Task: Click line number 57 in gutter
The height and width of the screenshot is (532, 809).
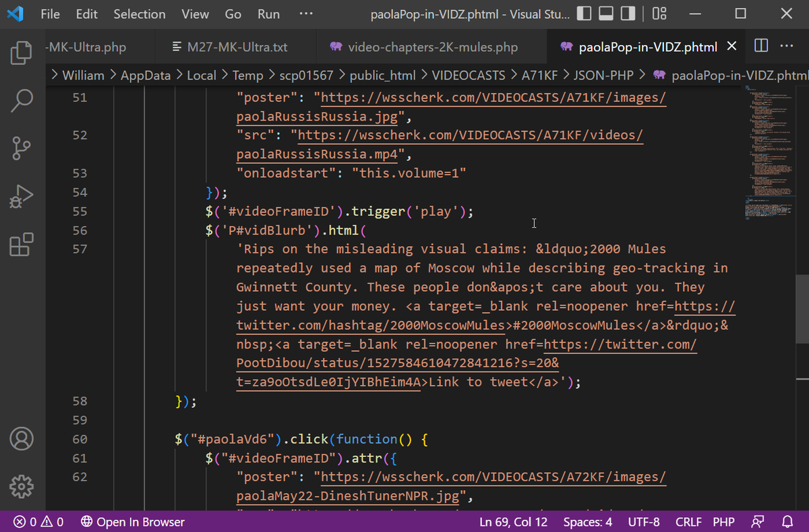Action: click(x=80, y=249)
